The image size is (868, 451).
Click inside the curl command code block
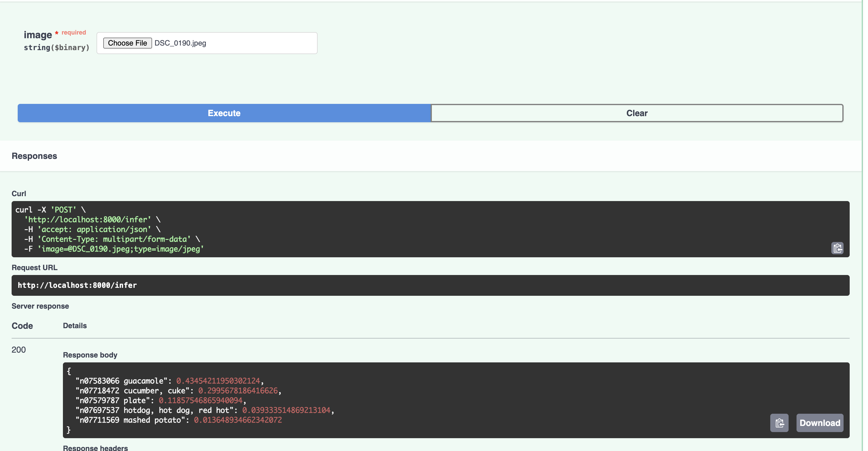pos(404,229)
